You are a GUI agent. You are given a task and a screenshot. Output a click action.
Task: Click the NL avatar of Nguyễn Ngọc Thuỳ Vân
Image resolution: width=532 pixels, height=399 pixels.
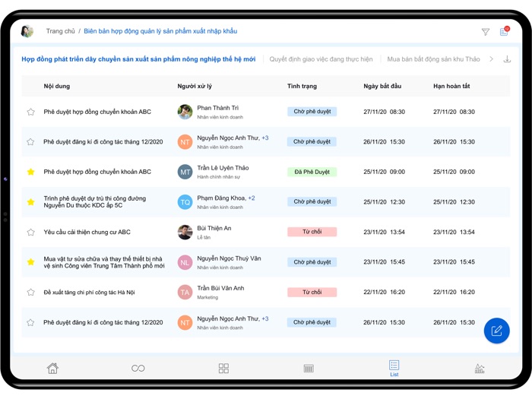[x=185, y=262]
